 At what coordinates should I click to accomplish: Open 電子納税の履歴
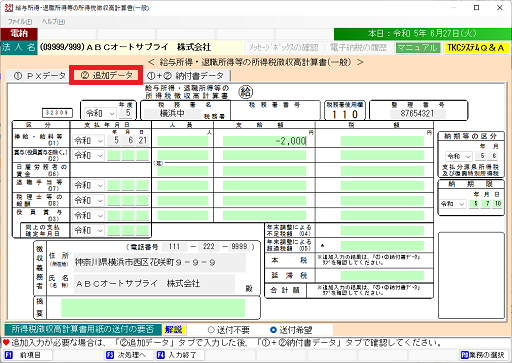(359, 48)
